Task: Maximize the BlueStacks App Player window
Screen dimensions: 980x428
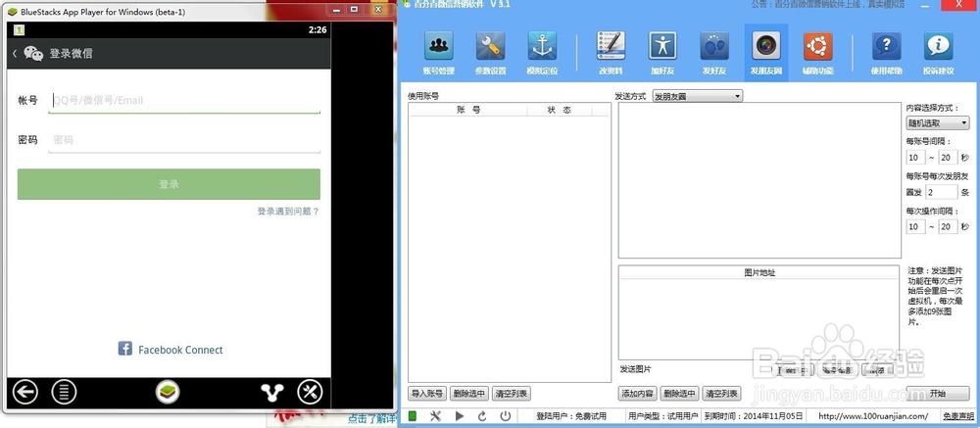Action: pos(355,10)
